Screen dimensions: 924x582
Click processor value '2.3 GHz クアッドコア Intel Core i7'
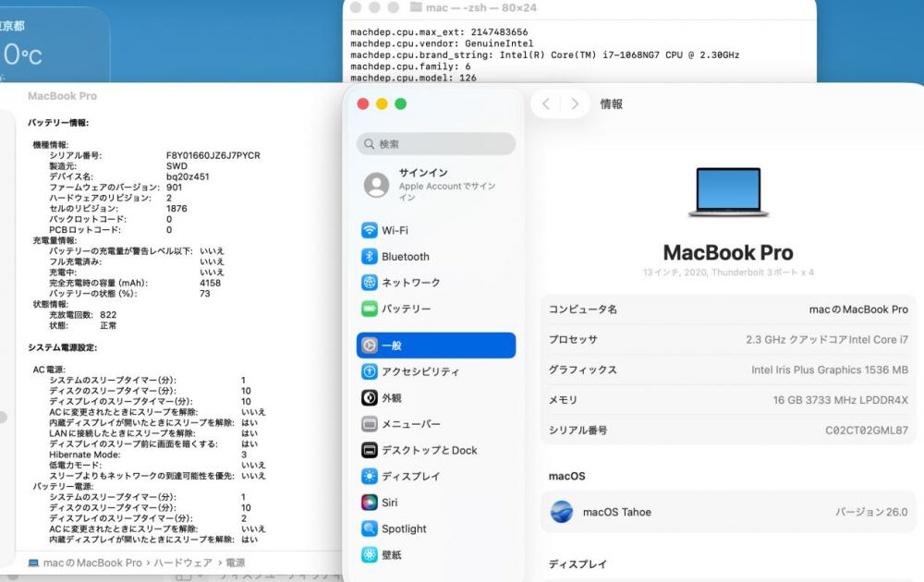(x=827, y=339)
